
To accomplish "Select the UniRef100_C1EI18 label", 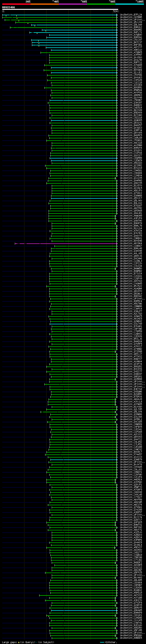I will click(131, 83).
